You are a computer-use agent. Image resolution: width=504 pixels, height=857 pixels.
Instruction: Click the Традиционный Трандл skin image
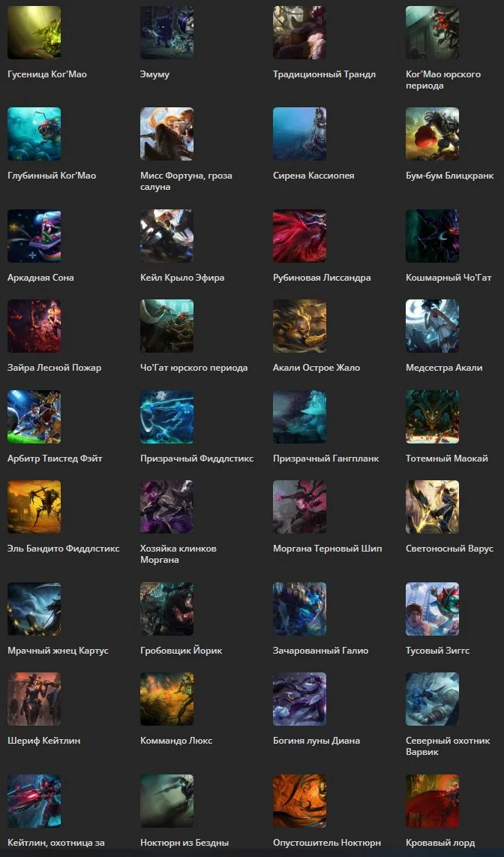pos(299,32)
